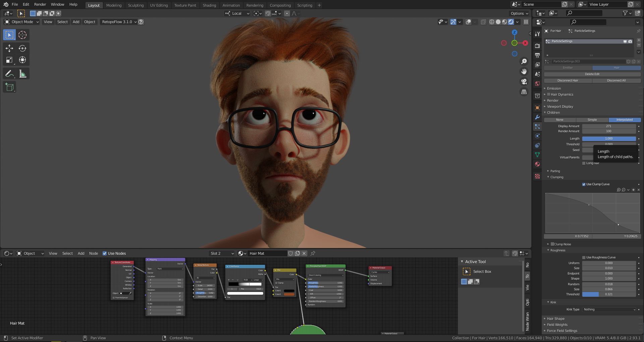Open the World properties tab

pyautogui.click(x=537, y=84)
